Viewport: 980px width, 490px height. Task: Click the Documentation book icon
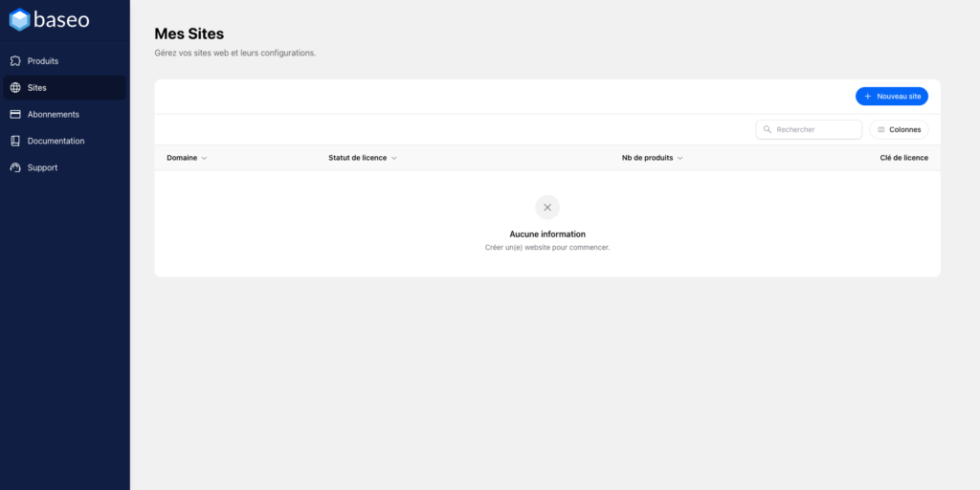click(15, 141)
